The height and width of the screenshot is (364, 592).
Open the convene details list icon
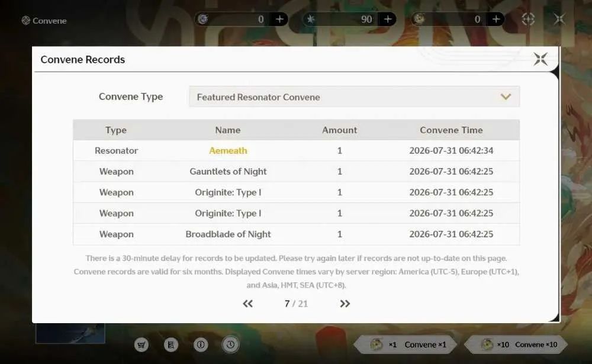coord(171,344)
